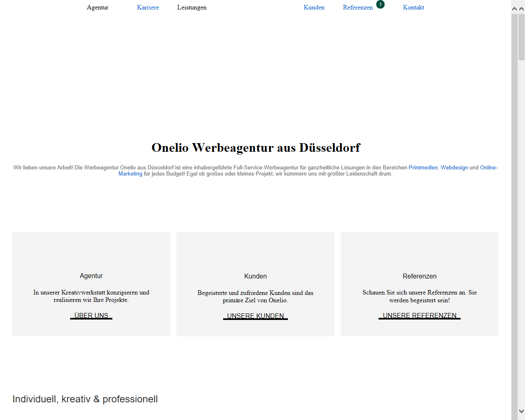Click the Agentur card heading
This screenshot has width=525, height=420.
click(91, 276)
